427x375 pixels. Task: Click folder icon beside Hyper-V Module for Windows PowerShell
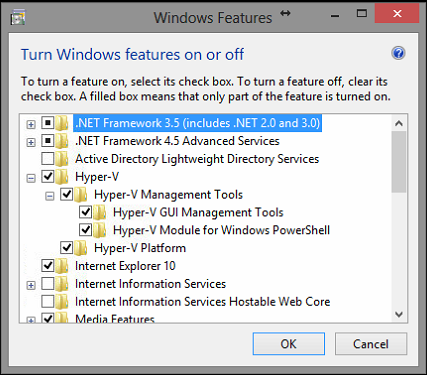100,230
